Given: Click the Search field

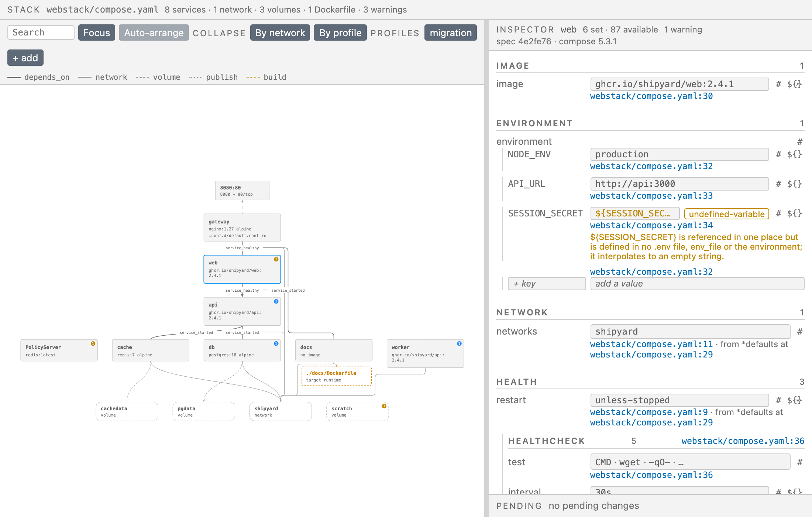Looking at the screenshot, I should click(x=41, y=32).
